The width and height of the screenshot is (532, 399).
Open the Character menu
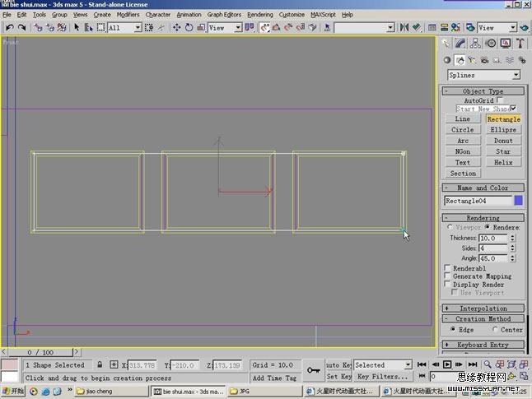tap(158, 15)
